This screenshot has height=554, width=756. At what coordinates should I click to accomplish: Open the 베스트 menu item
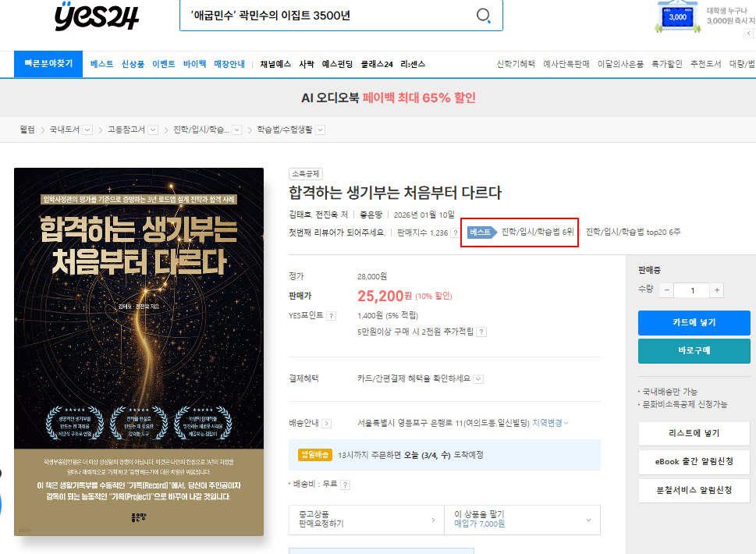[101, 64]
